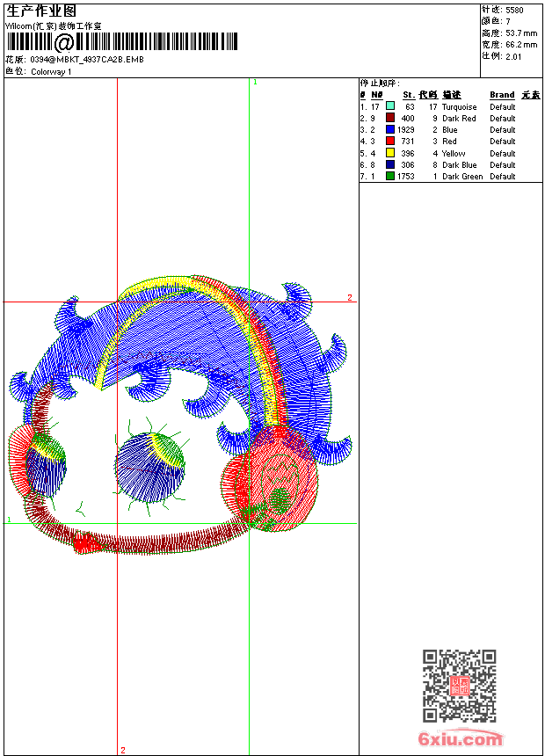
Task: Click the Wilcom studio name line
Action: [53, 26]
